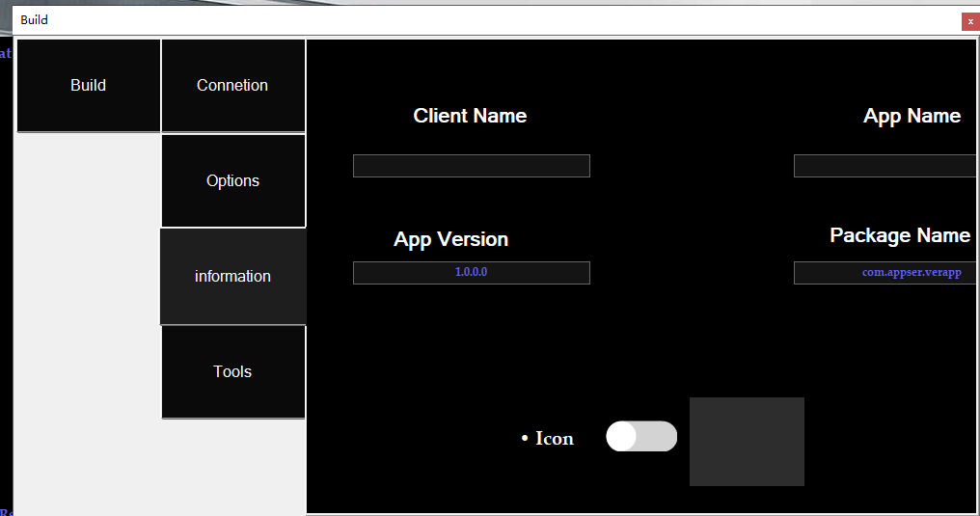This screenshot has width=980, height=516.
Task: Click the Client Name heading
Action: (470, 116)
